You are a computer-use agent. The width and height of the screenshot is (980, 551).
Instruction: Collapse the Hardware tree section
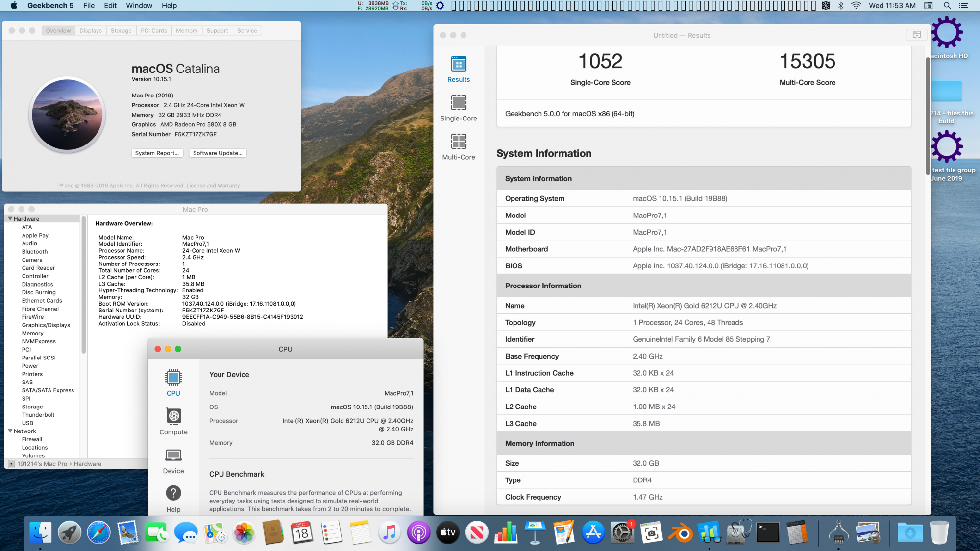(x=10, y=219)
